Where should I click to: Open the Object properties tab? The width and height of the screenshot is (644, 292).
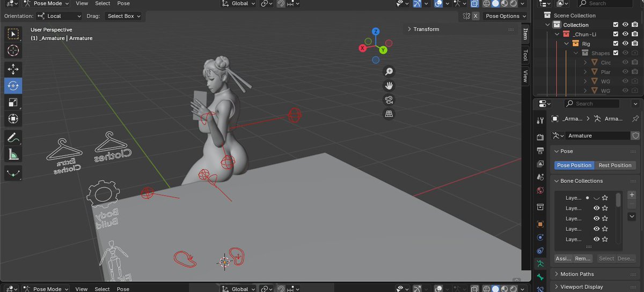pyautogui.click(x=540, y=224)
